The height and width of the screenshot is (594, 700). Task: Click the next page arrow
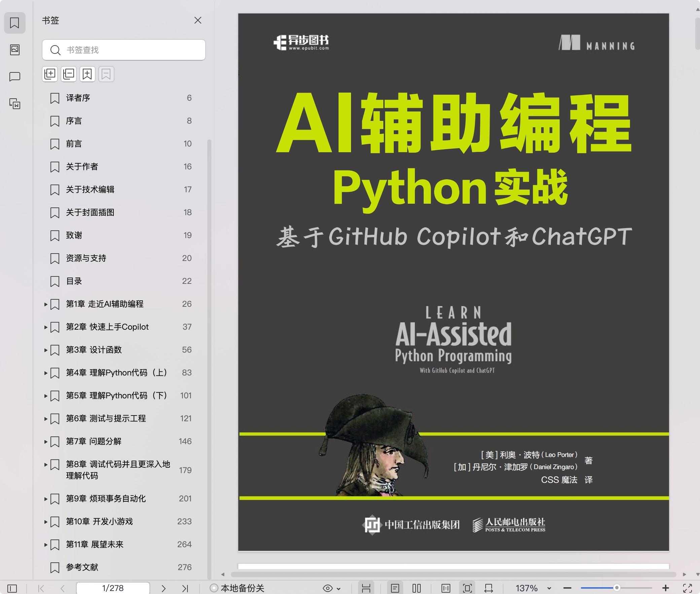164,588
